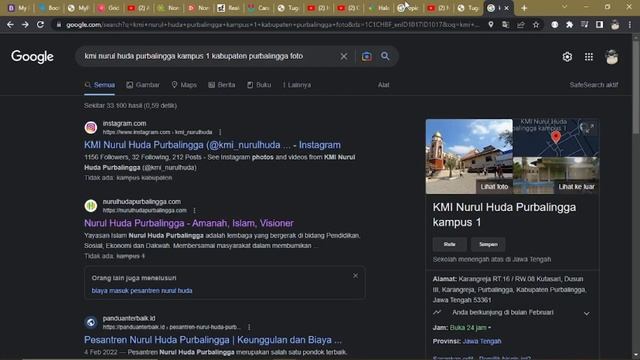
Task: Click the Simpan button
Action: [488, 244]
